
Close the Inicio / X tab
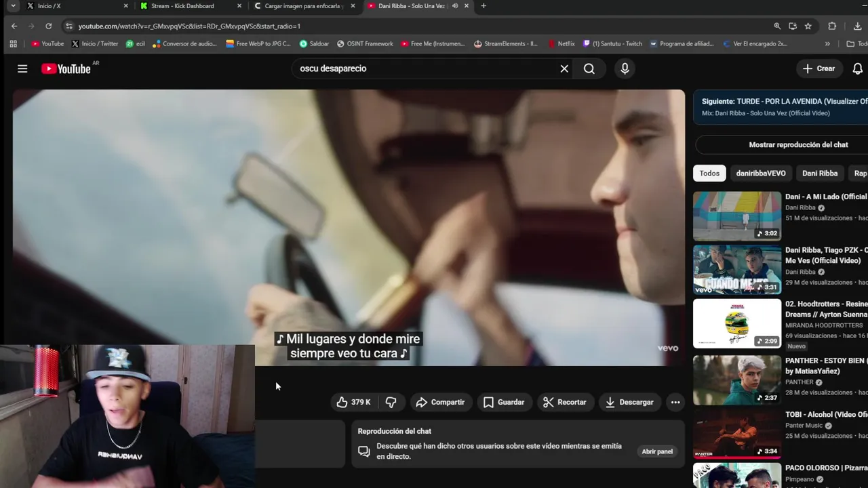(125, 6)
